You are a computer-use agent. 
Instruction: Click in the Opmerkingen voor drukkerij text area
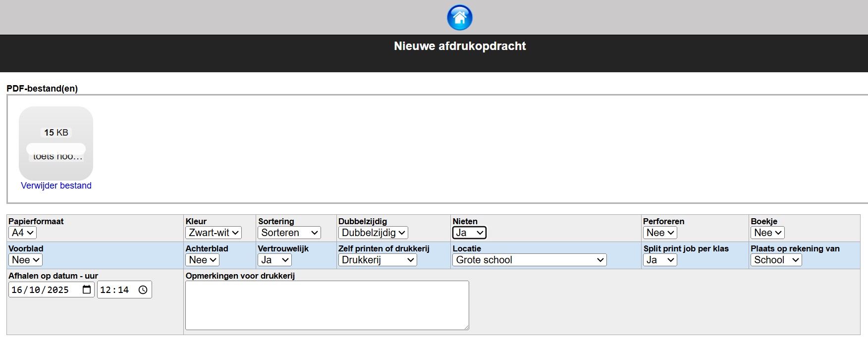click(x=327, y=305)
